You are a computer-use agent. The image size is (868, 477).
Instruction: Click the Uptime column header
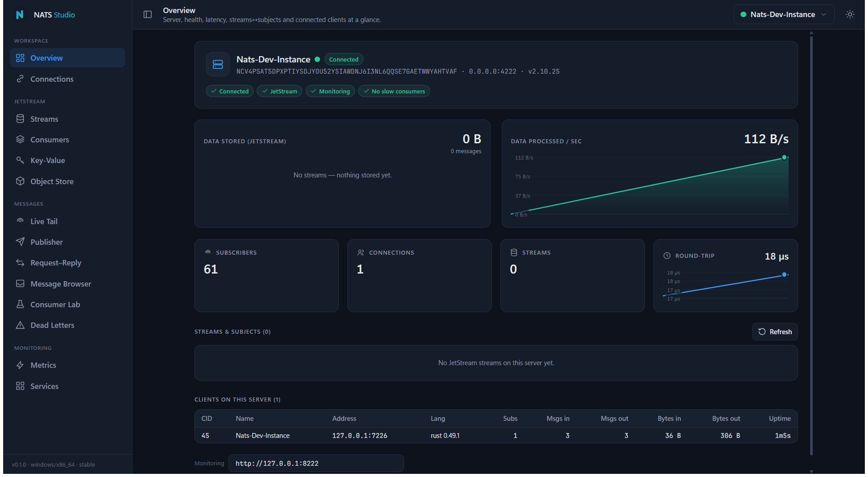(780, 419)
